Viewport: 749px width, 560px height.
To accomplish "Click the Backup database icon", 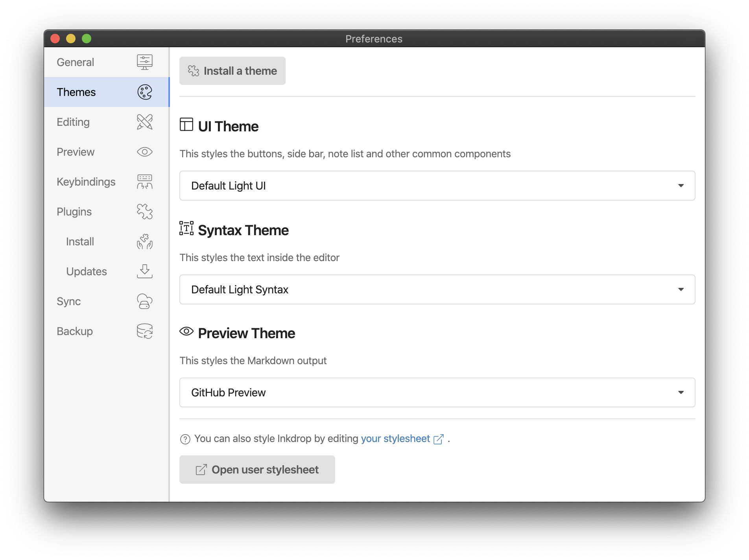I will pos(144,331).
